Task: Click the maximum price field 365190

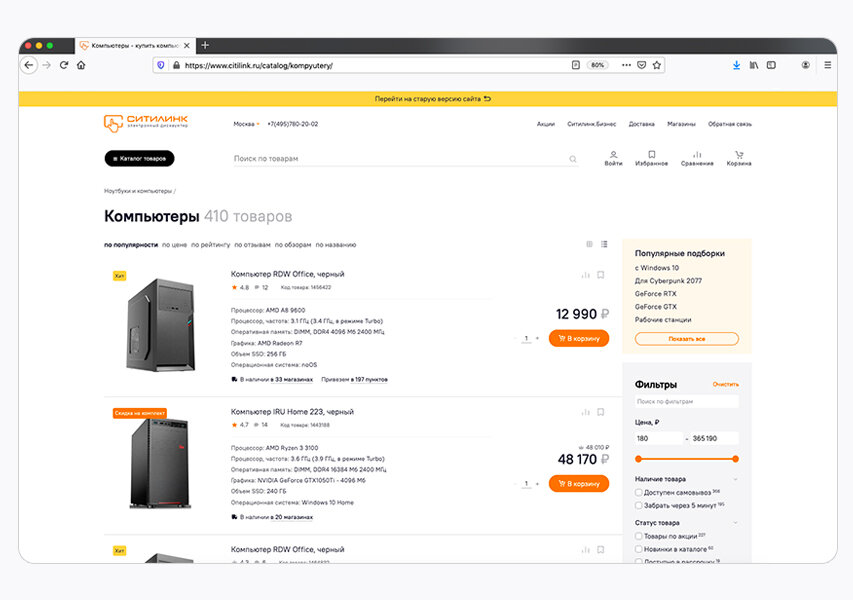Action: [714, 438]
